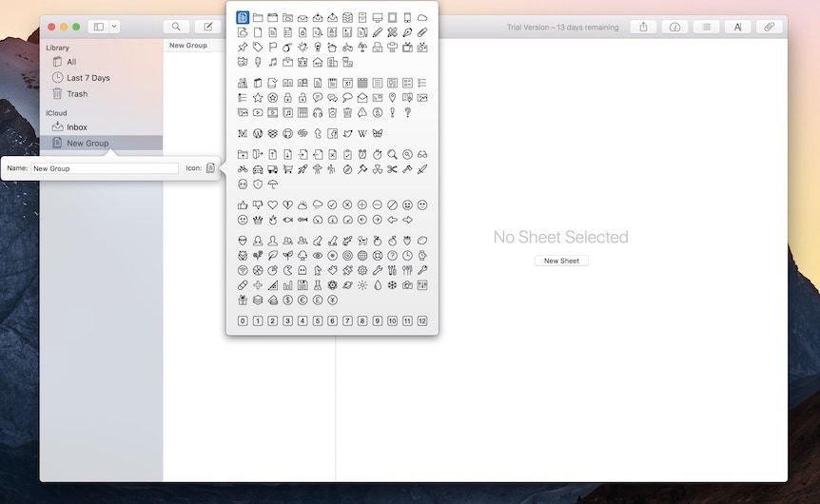Select the heart icon for the group
Viewport: 820px width, 504px height.
(272, 204)
